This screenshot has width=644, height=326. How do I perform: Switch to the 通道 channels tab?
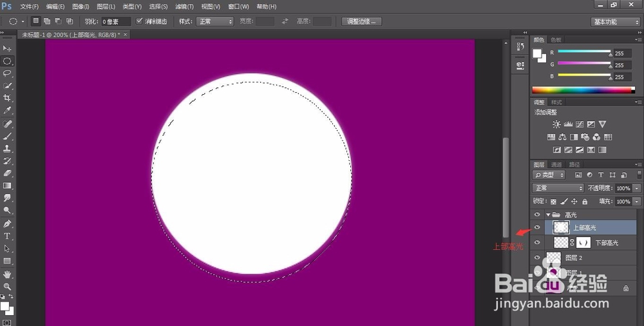point(556,164)
